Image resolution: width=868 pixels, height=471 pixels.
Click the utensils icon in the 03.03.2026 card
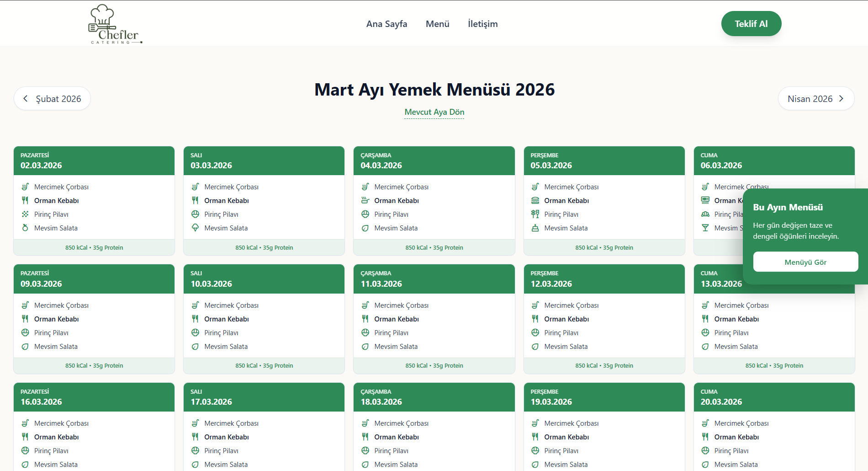coord(195,200)
